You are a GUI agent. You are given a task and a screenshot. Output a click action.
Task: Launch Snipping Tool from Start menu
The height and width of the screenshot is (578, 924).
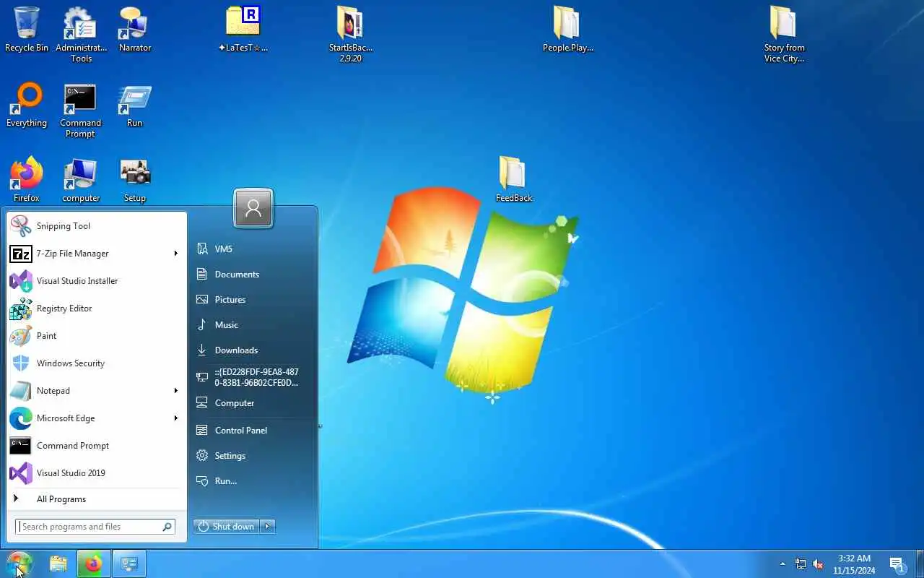pyautogui.click(x=96, y=226)
